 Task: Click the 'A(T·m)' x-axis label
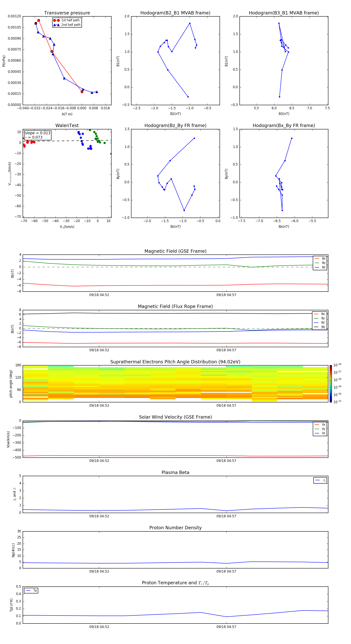pos(67,114)
